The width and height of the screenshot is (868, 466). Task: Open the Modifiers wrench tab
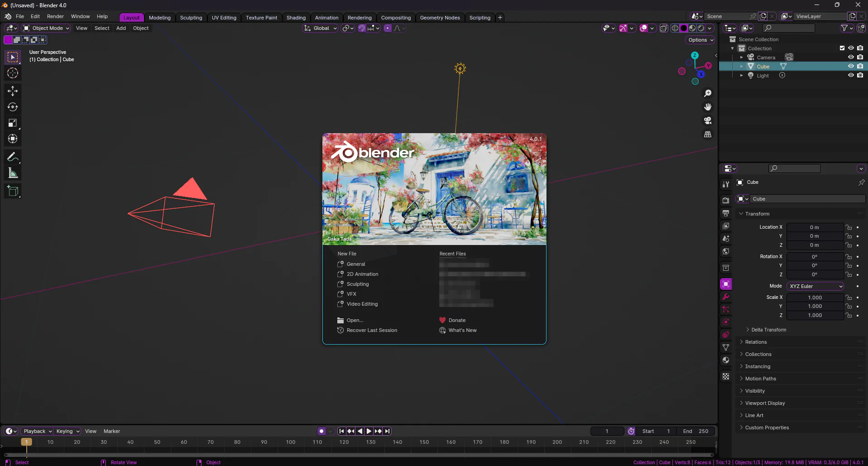pyautogui.click(x=726, y=297)
